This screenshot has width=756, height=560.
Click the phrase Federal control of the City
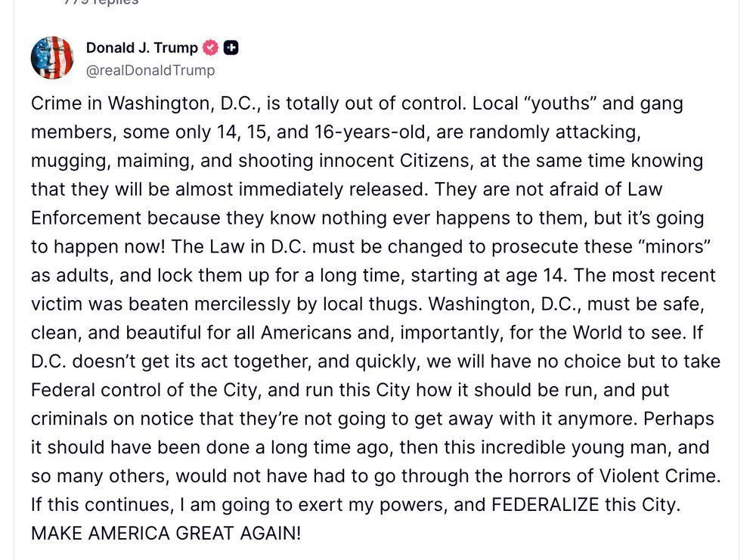(146, 390)
